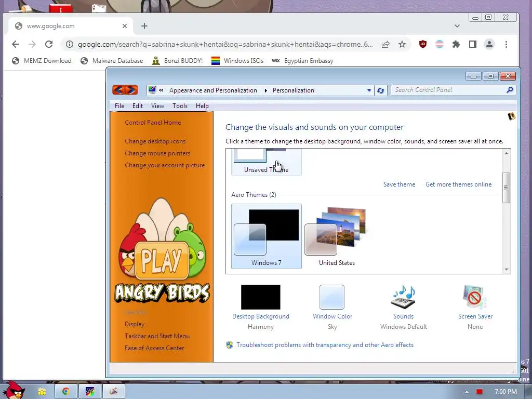Open Change desktop icons
Screen dimensions: 532x399
pos(155,141)
